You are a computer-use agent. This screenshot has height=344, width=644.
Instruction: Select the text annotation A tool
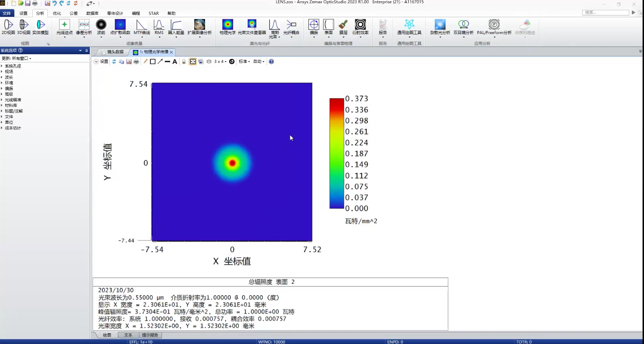point(175,62)
